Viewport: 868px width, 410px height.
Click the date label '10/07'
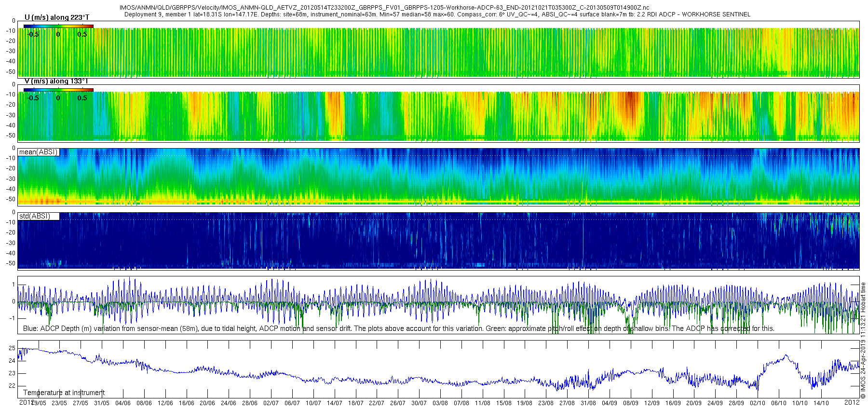pyautogui.click(x=313, y=403)
